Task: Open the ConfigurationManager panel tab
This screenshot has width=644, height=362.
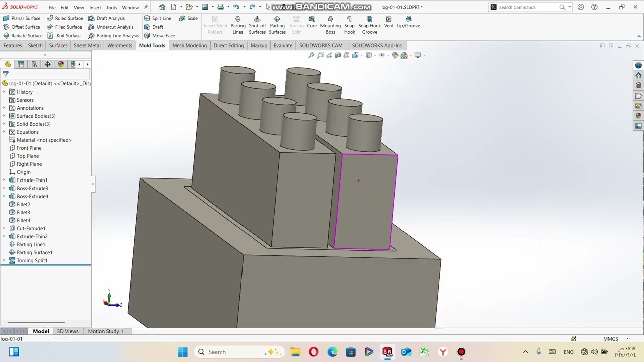Action: [34, 64]
